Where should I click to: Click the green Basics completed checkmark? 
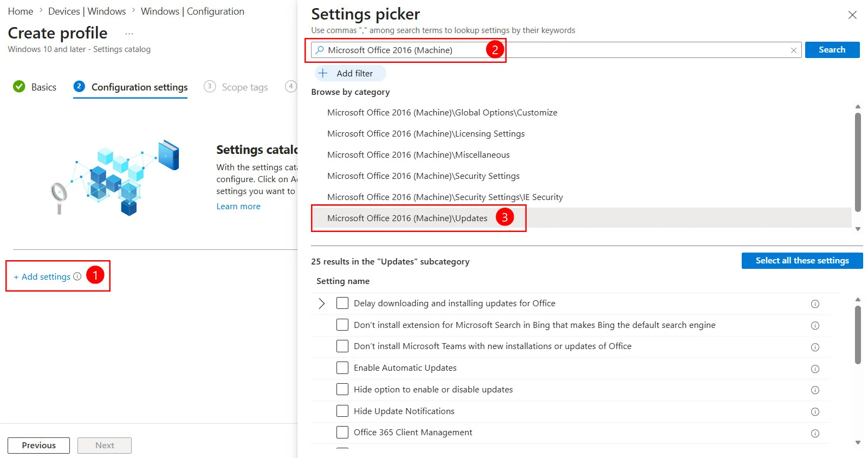point(19,87)
